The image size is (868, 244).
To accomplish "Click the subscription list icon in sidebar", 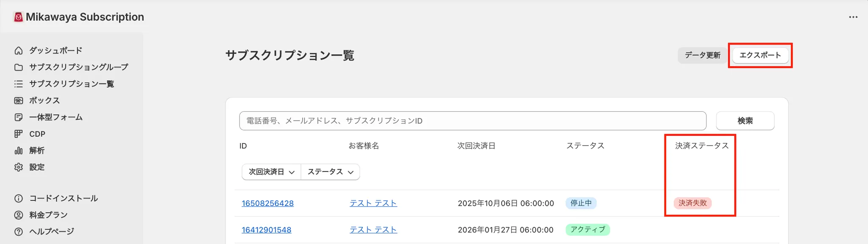I will point(19,84).
